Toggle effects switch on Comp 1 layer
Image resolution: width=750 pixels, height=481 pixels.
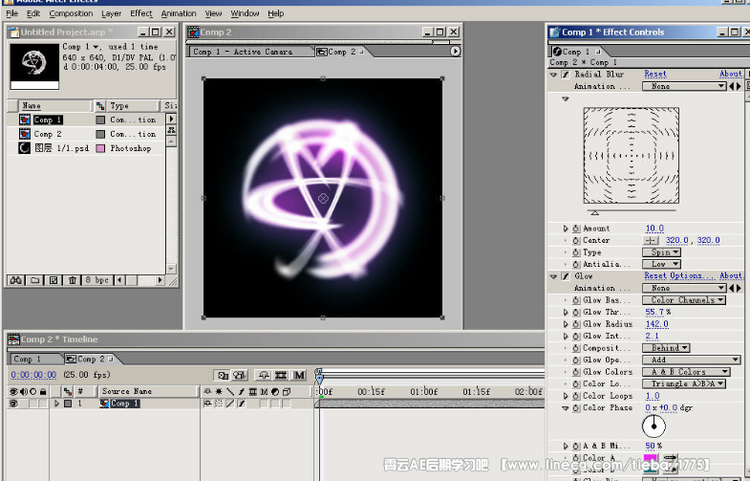(241, 404)
